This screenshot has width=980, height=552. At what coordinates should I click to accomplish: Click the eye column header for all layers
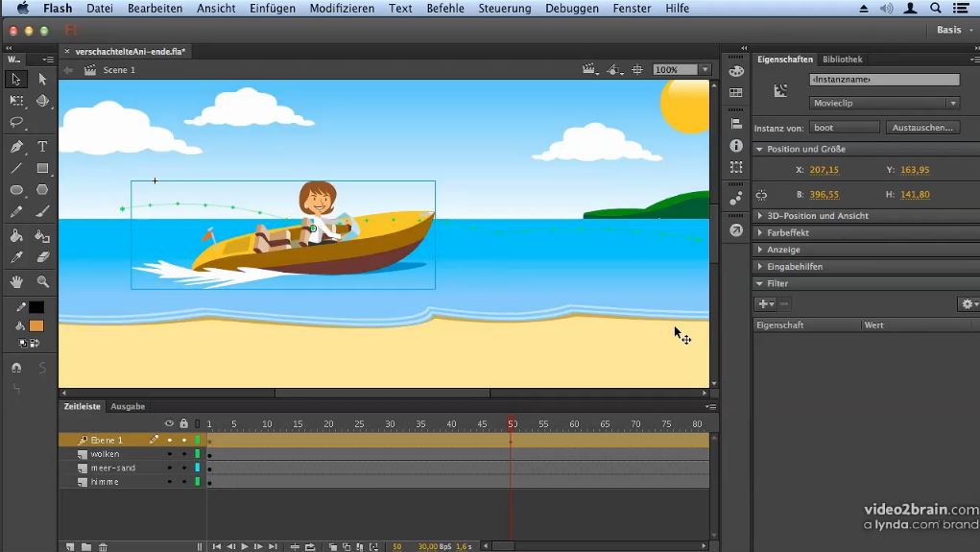tap(169, 423)
